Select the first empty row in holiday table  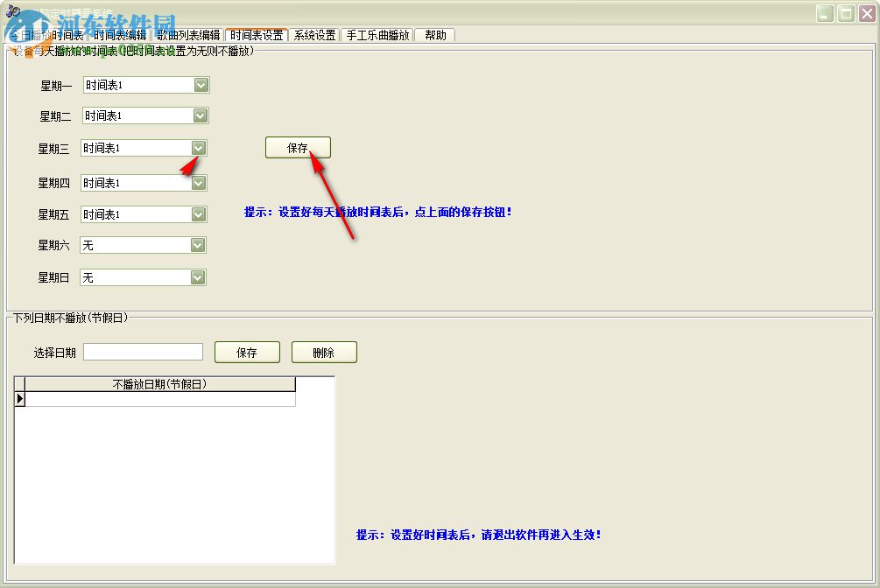pos(160,398)
